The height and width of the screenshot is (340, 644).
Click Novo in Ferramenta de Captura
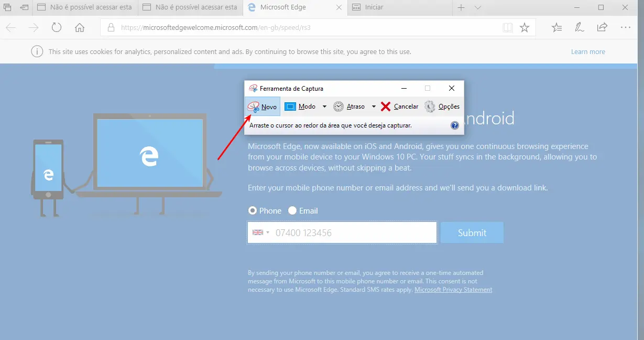pos(263,107)
